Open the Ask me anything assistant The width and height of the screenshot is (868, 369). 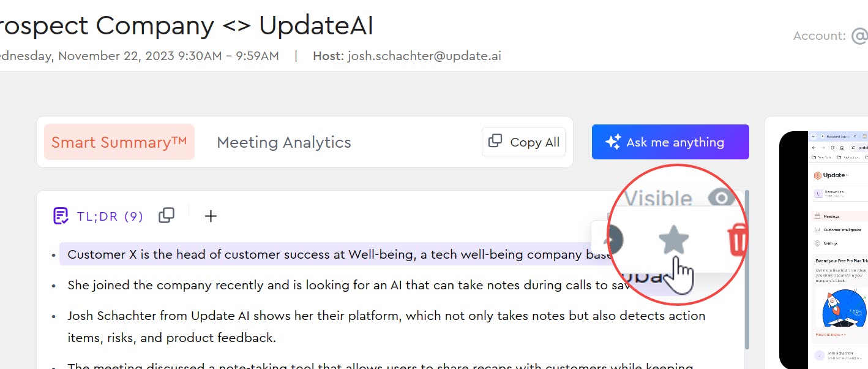(x=670, y=142)
